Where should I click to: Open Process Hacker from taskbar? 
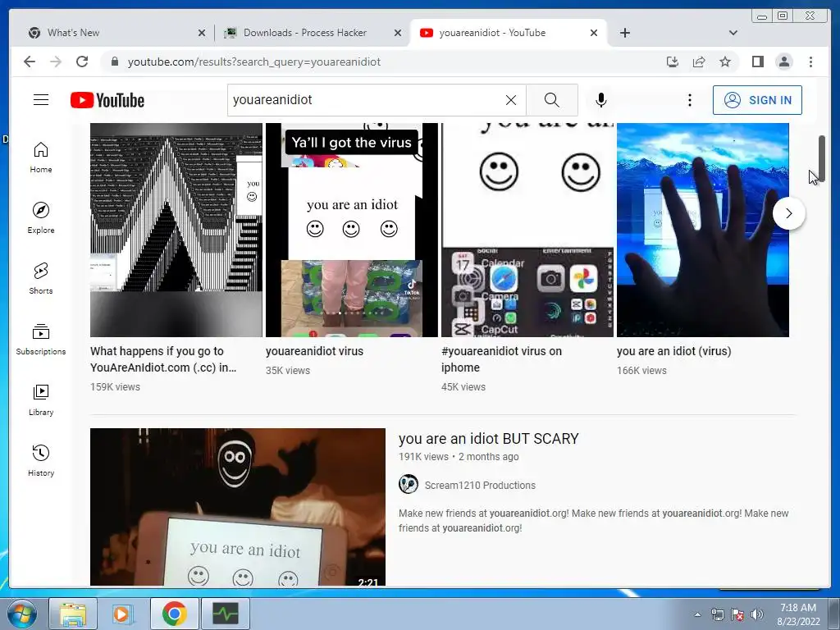click(x=225, y=614)
